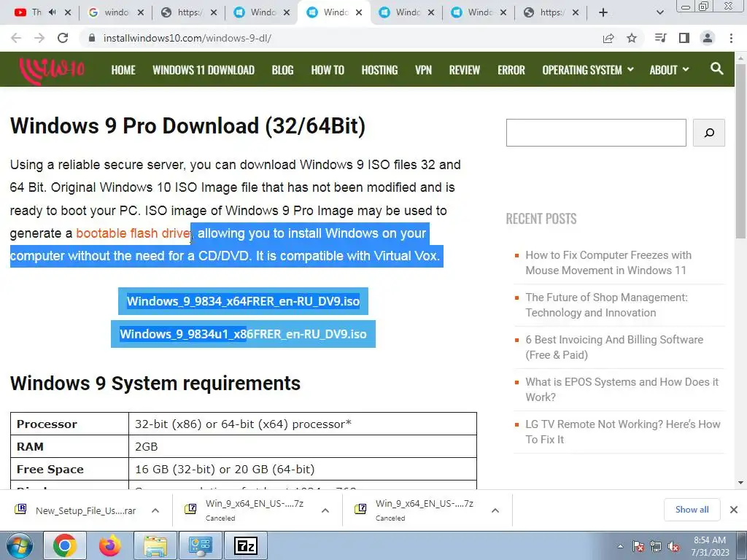Open the How To menu item
The height and width of the screenshot is (560, 747).
(x=328, y=70)
